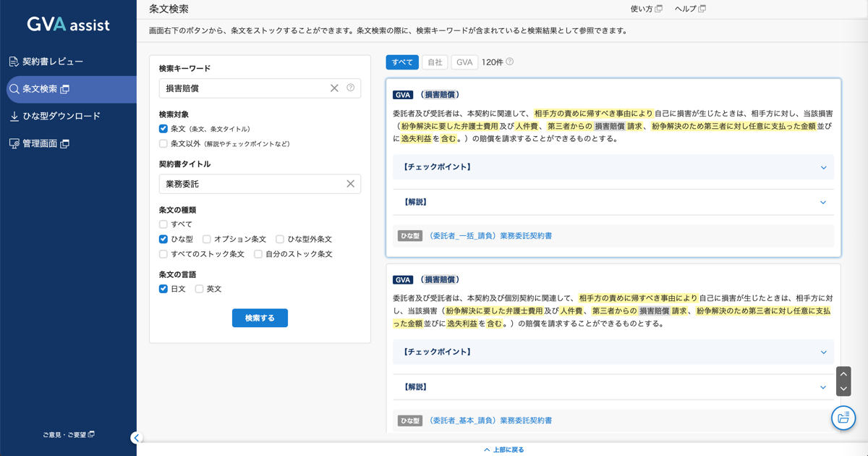Click GVA badge on the first result card
Image resolution: width=868 pixels, height=456 pixels.
click(403, 95)
